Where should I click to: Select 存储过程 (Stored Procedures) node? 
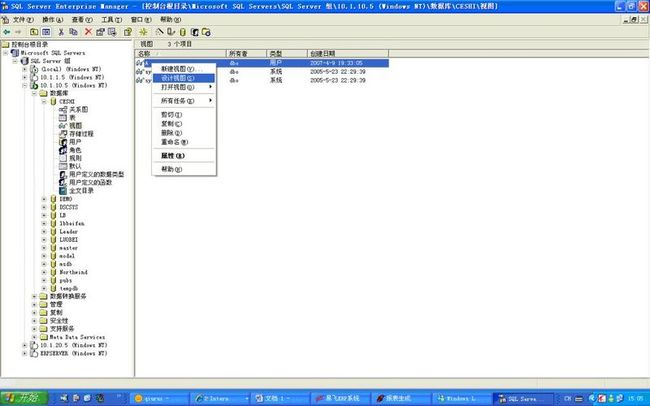click(81, 134)
